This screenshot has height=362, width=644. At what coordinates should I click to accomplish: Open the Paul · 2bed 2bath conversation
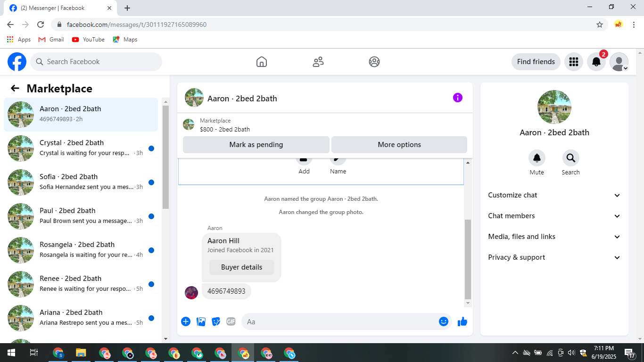coord(81,216)
